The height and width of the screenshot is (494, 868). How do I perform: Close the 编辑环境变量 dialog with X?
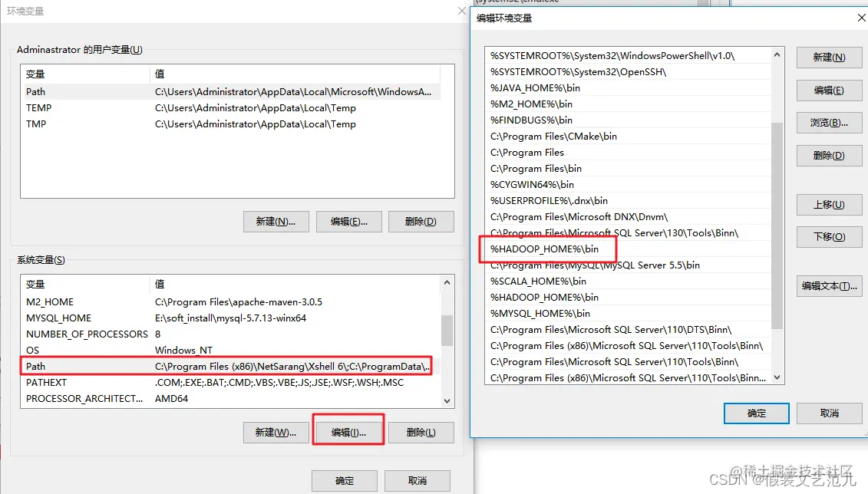pos(861,18)
